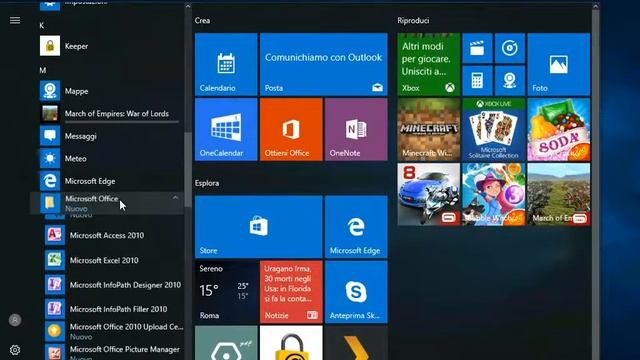
Task: Open the Candy Crush Soda tile
Action: [559, 129]
